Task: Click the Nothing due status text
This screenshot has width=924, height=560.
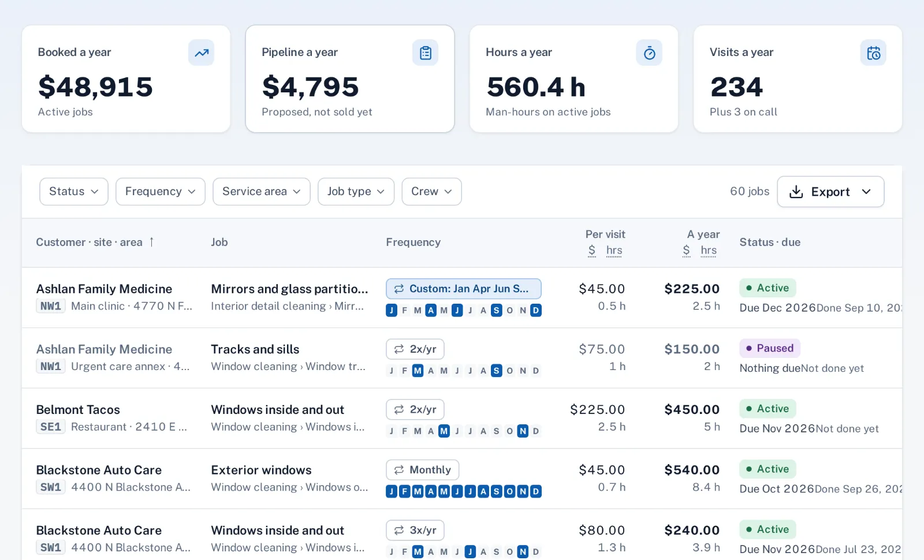Action: click(x=770, y=368)
